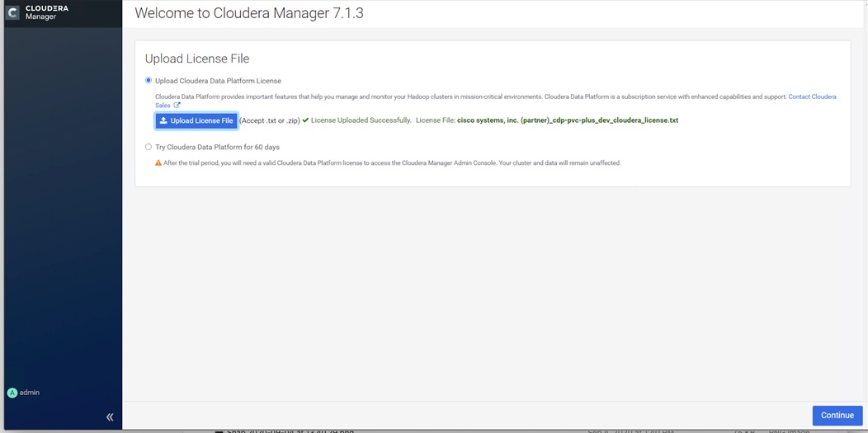Click the admin user avatar icon
The width and height of the screenshot is (868, 433).
(12, 393)
